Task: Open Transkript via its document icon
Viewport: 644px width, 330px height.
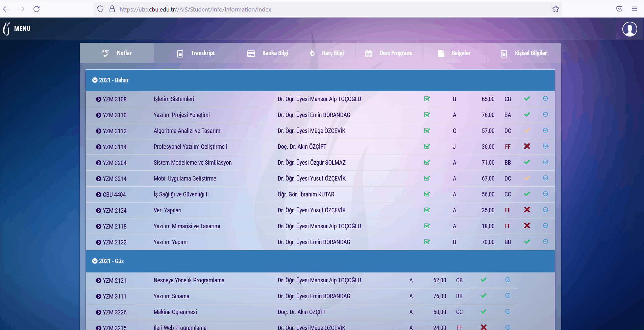Action: pos(180,53)
